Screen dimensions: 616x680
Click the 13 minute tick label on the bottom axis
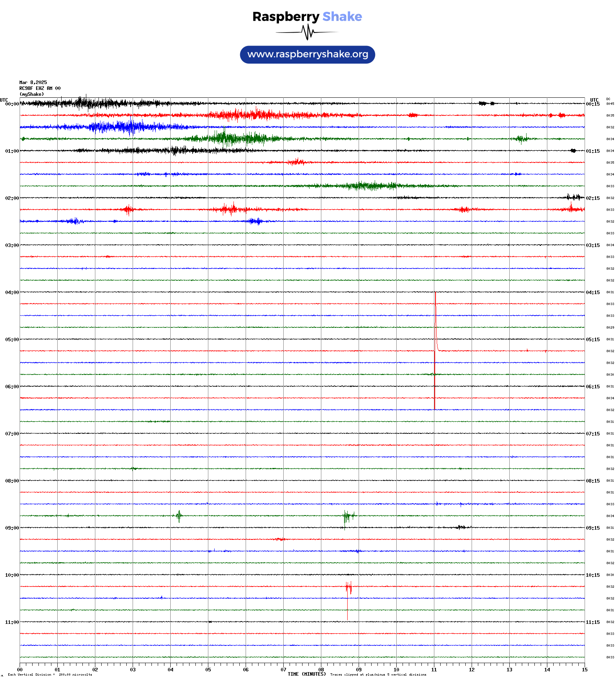tap(509, 670)
